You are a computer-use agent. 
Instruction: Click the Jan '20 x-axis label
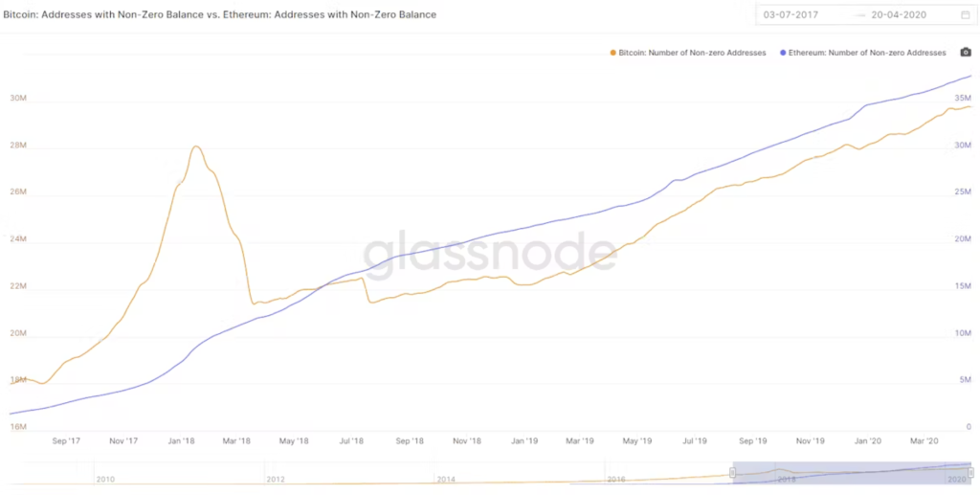pyautogui.click(x=868, y=441)
